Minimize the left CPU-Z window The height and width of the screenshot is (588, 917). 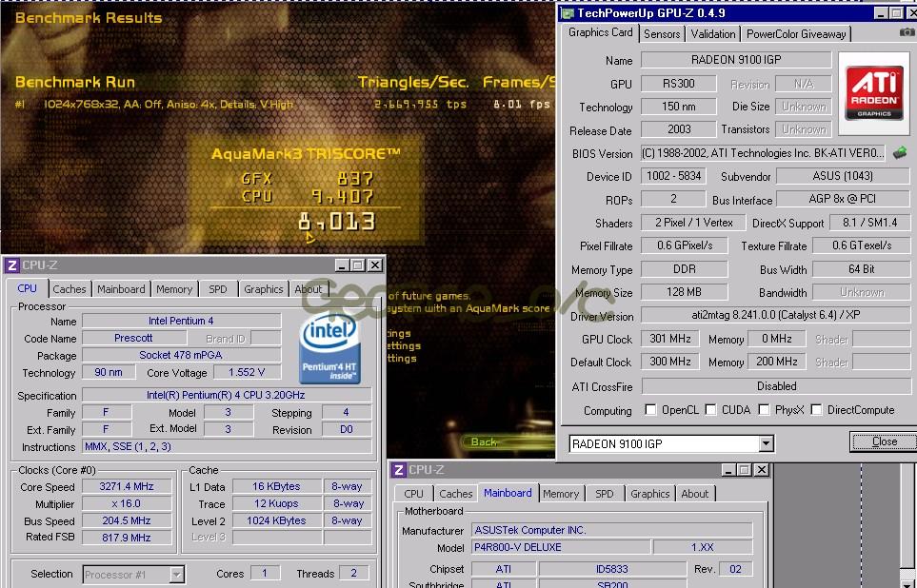click(x=342, y=265)
